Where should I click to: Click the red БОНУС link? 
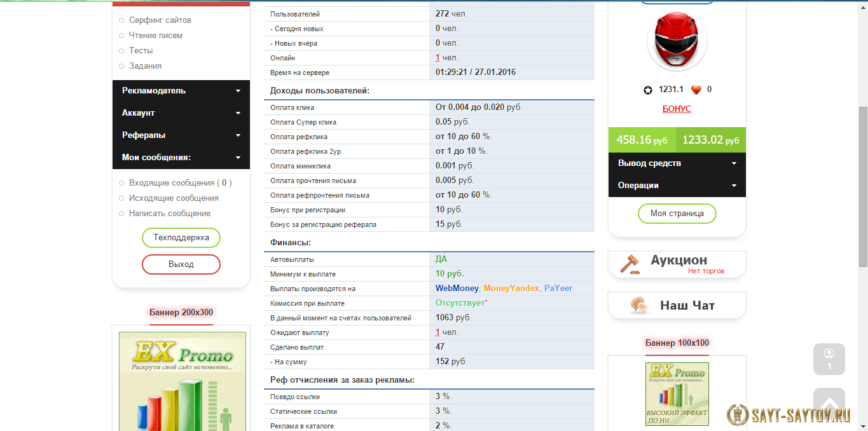coord(677,109)
